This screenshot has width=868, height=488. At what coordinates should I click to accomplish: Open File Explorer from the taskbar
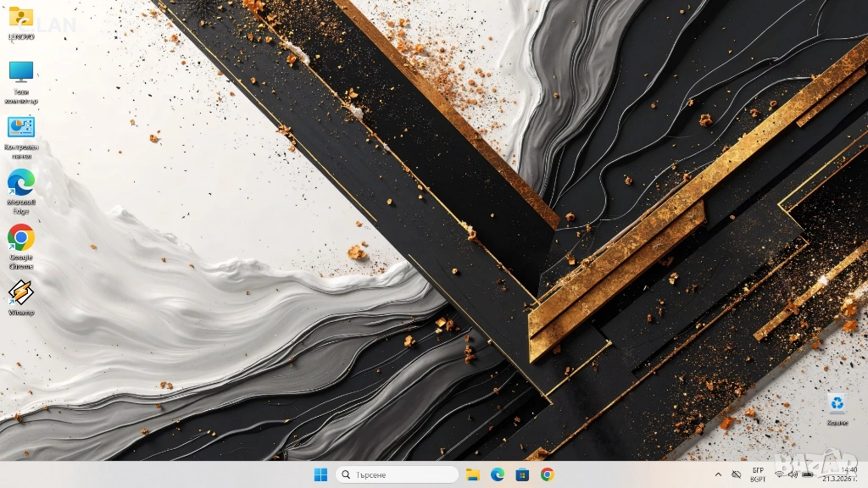click(x=472, y=474)
